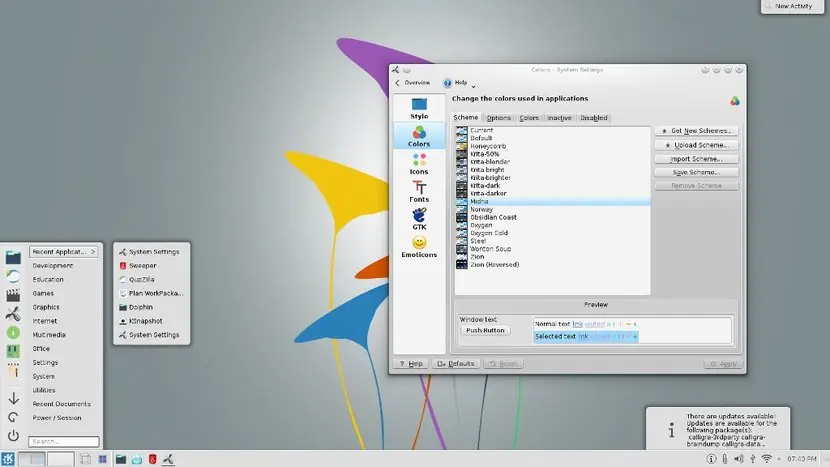Expand the Recent Applications submenu
Image resolution: width=830 pixels, height=467 pixels.
coord(64,252)
